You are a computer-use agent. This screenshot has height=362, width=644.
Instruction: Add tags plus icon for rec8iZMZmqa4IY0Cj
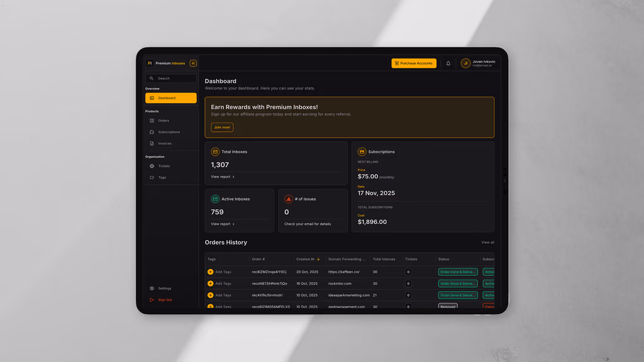210,271
